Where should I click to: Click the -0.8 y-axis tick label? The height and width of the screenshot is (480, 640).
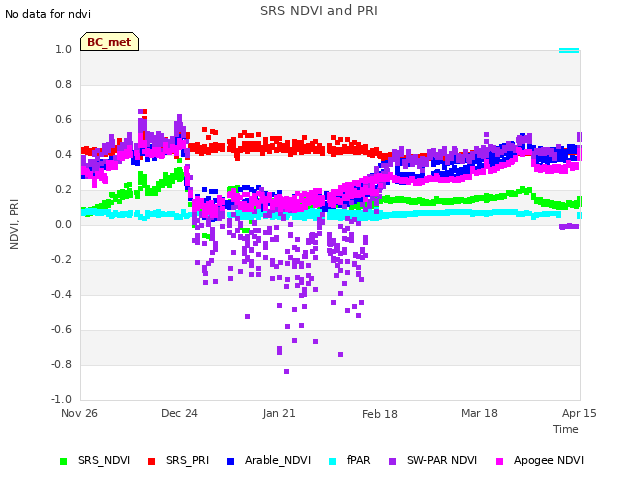click(x=61, y=364)
